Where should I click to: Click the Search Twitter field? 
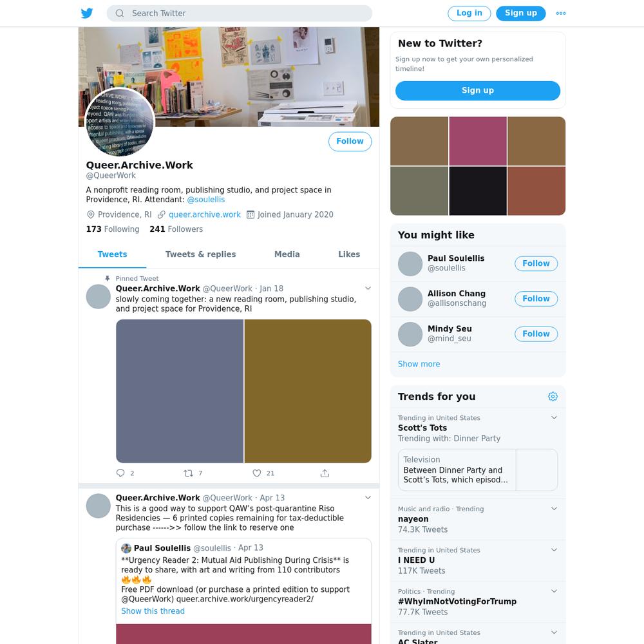pos(240,13)
